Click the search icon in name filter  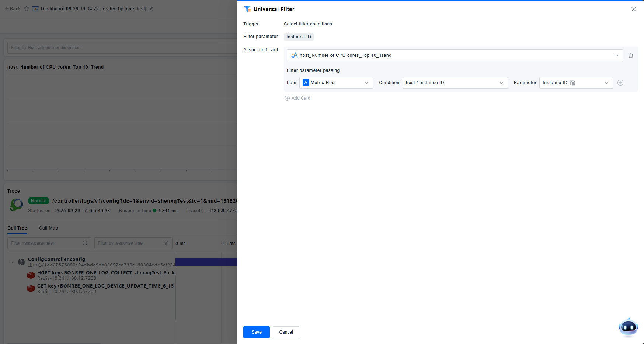[x=85, y=243]
